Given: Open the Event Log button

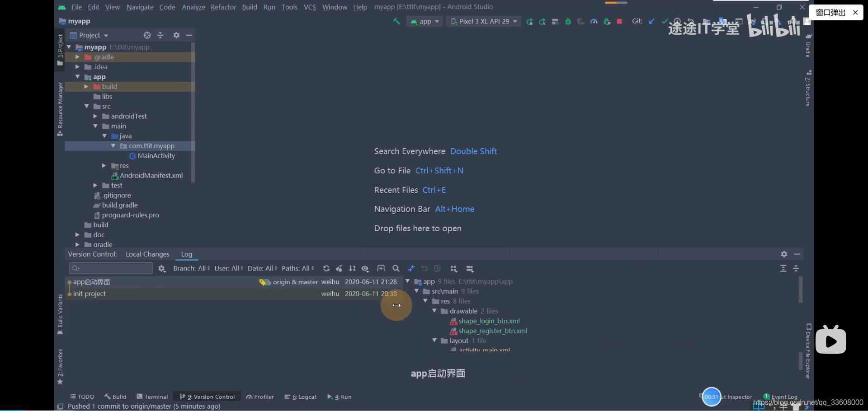Looking at the screenshot, I should (x=781, y=397).
